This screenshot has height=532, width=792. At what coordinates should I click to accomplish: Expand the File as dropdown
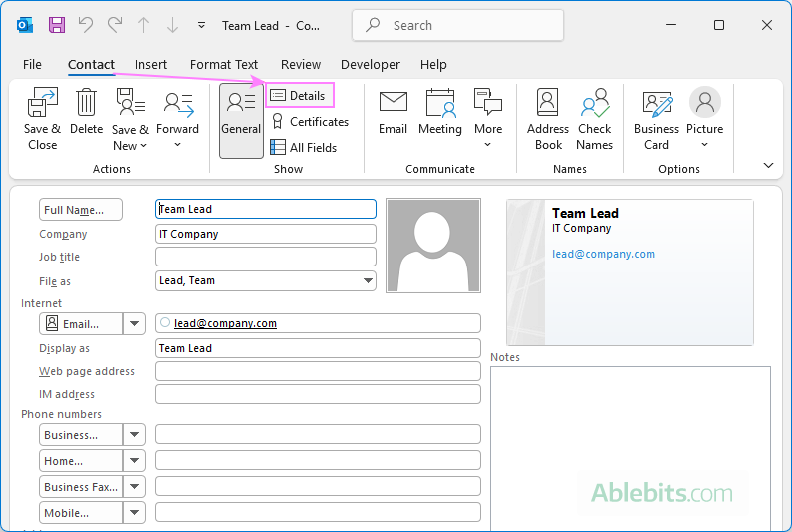[x=368, y=281]
